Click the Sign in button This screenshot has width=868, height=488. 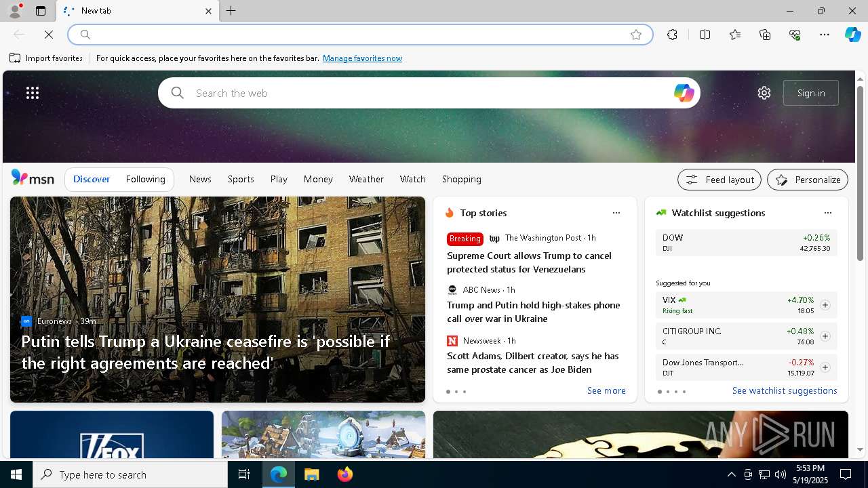coord(811,93)
